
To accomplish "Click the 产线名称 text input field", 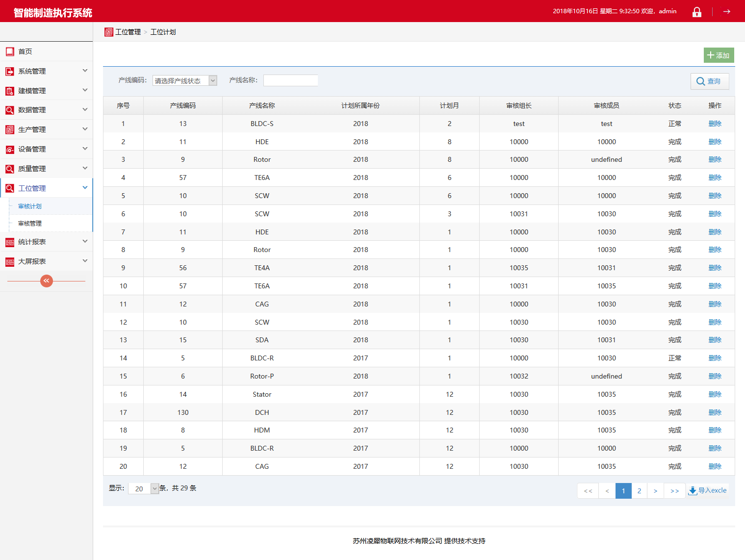I will 290,80.
